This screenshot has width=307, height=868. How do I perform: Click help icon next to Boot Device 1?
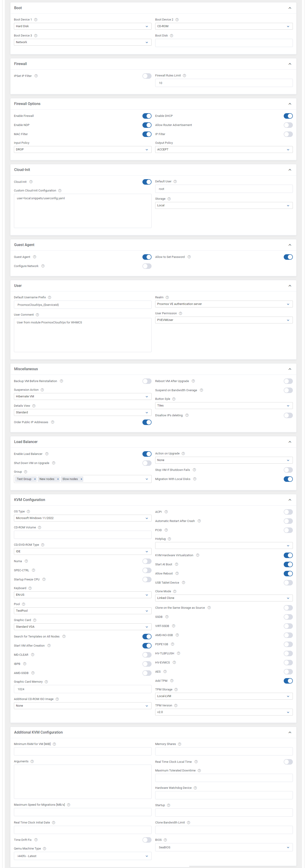[x=36, y=20]
